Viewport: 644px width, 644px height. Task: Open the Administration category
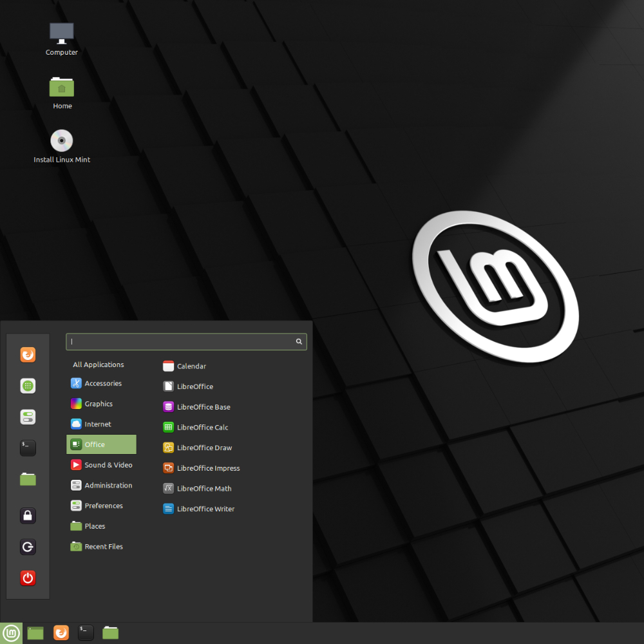(101, 485)
